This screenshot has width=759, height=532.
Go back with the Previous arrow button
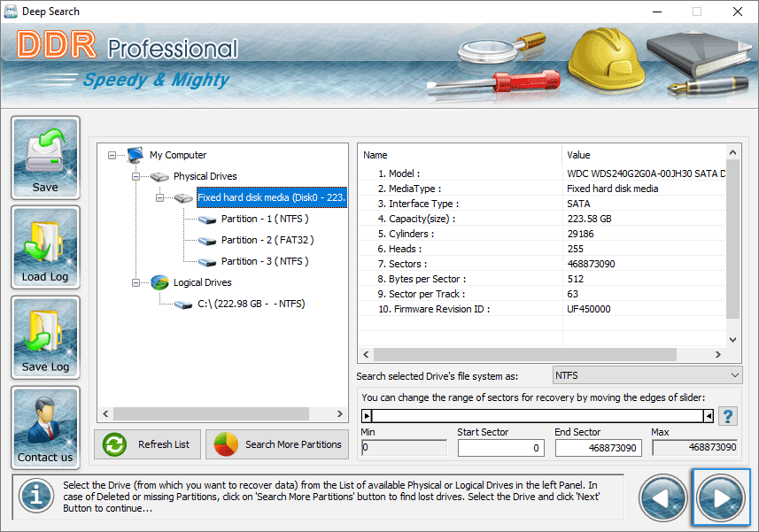coord(662,497)
